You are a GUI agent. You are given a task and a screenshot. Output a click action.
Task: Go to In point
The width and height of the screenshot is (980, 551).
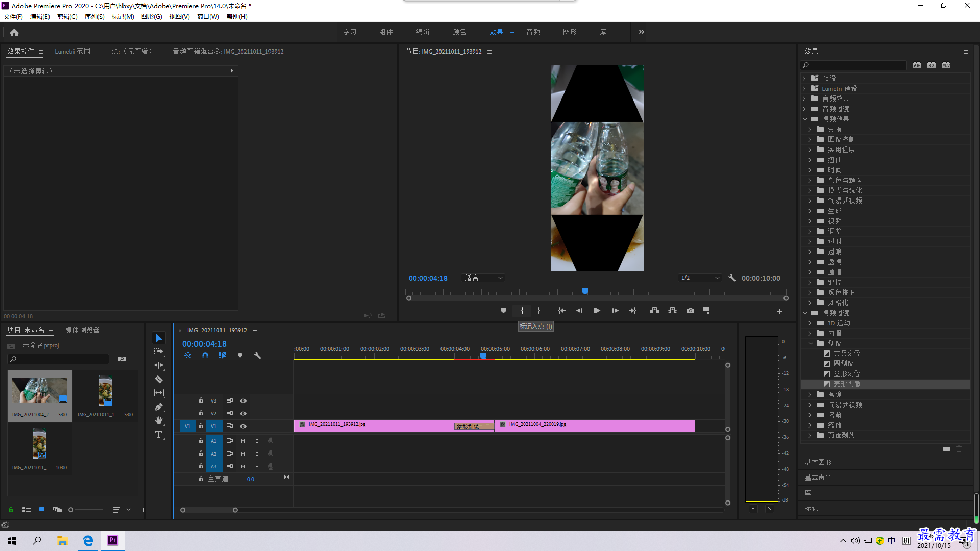pyautogui.click(x=561, y=311)
